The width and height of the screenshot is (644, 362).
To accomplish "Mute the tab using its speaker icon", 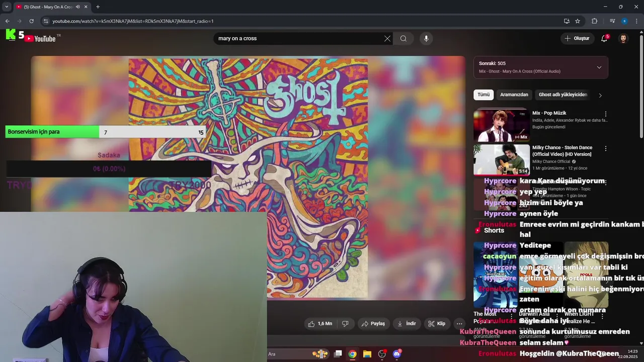I will tap(77, 7).
